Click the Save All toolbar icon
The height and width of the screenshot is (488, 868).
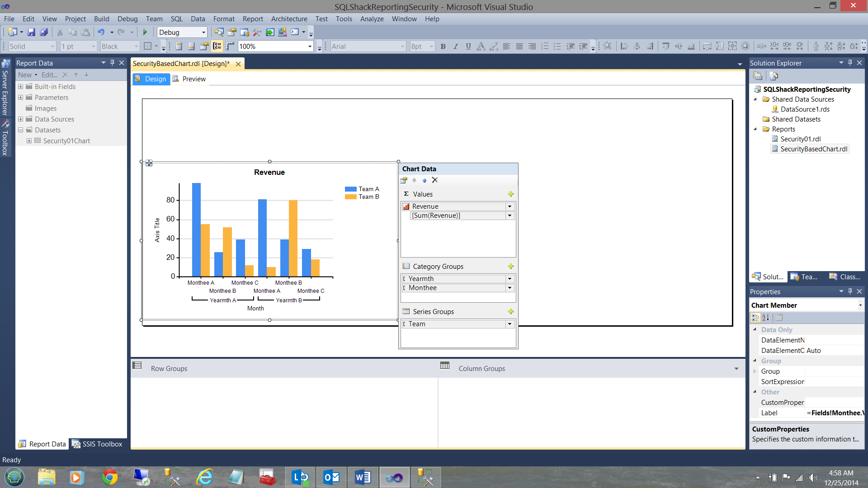pos(44,32)
